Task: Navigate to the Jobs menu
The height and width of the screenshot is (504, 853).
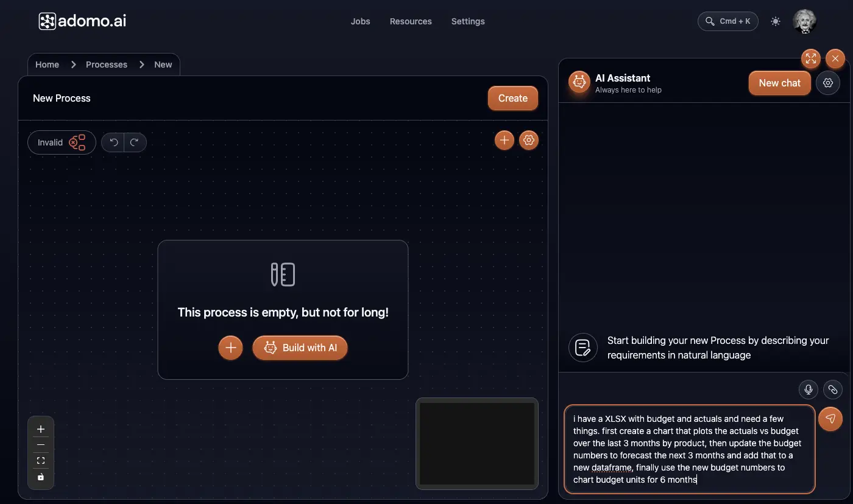Action: pyautogui.click(x=360, y=21)
